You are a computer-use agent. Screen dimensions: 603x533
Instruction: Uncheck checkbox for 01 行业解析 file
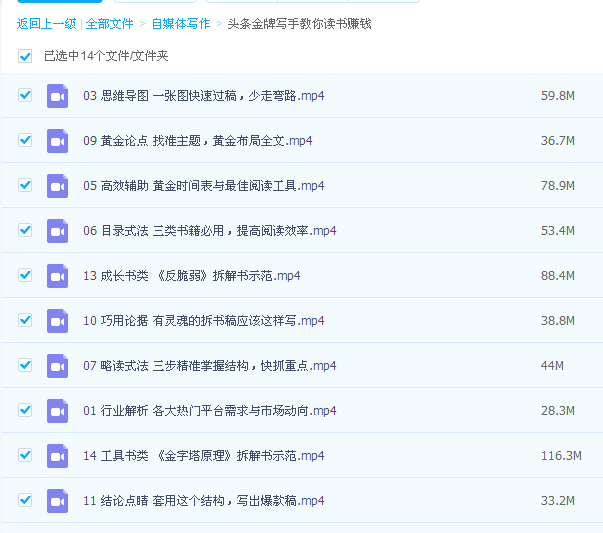click(25, 410)
